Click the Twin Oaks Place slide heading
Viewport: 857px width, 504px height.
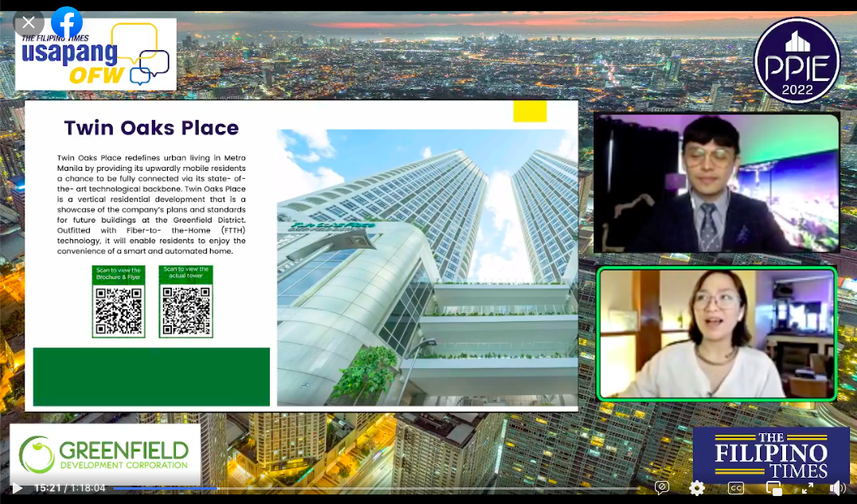click(x=151, y=128)
